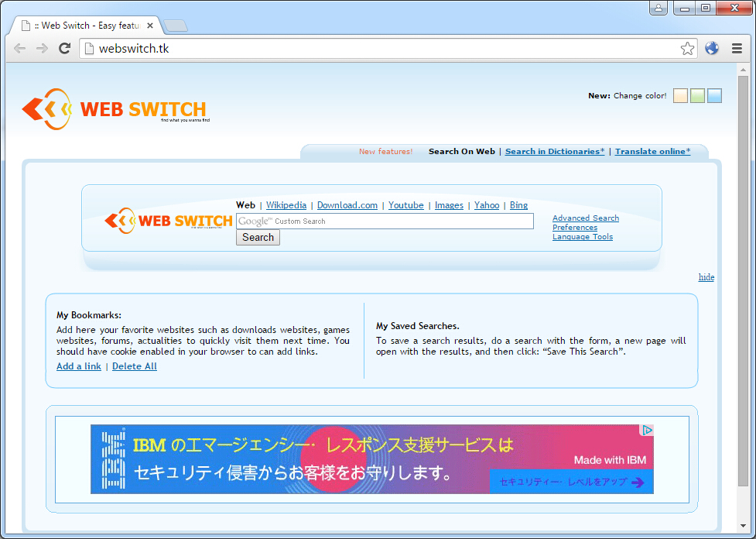The image size is (756, 539).
Task: Click the IBM banner advertisement
Action: [372, 459]
